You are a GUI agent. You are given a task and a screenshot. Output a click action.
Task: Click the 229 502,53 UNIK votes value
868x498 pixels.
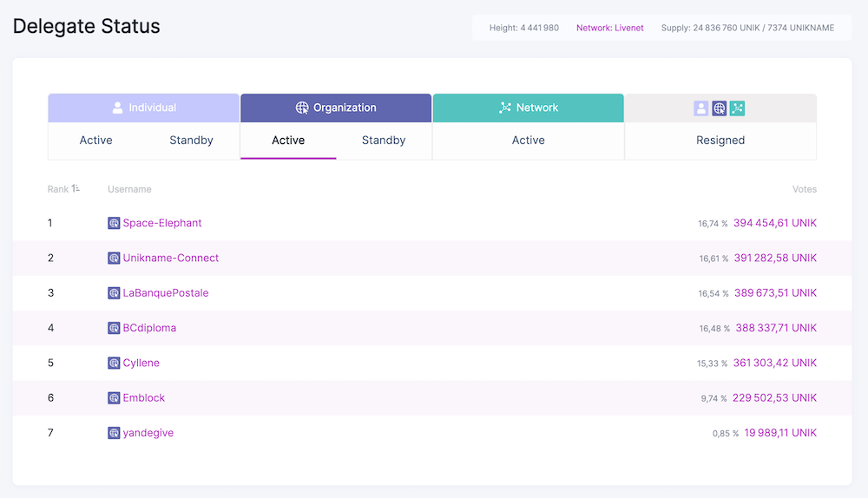coord(774,398)
